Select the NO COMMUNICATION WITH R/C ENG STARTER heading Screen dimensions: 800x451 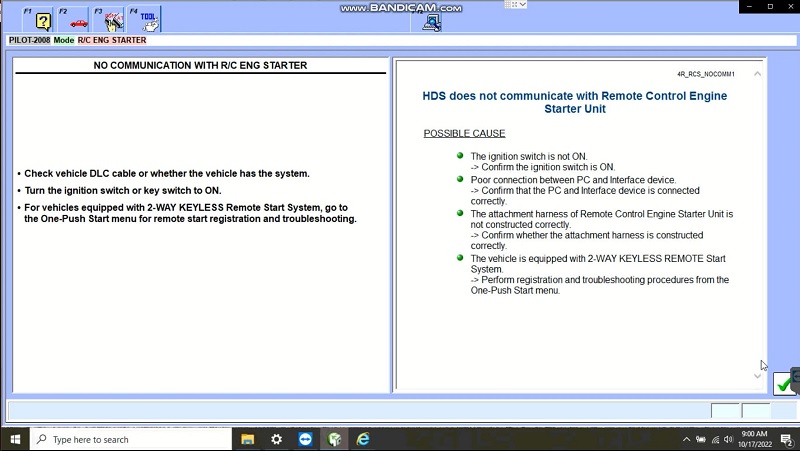click(x=200, y=65)
